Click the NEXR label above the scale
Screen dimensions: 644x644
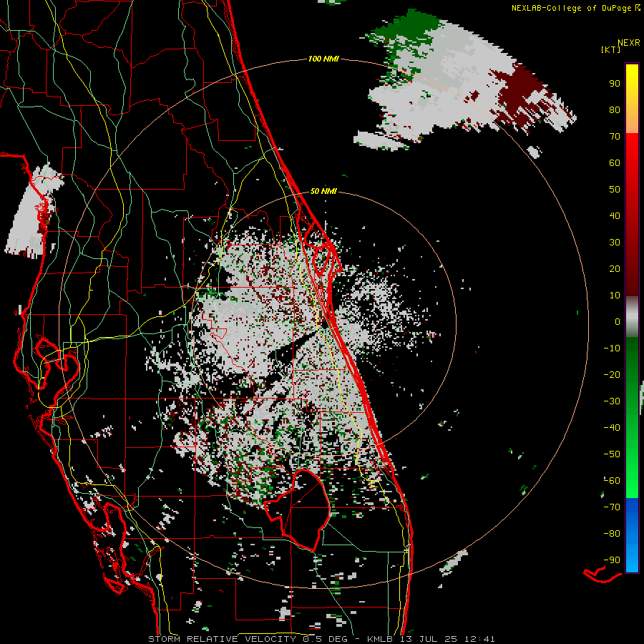coord(628,43)
